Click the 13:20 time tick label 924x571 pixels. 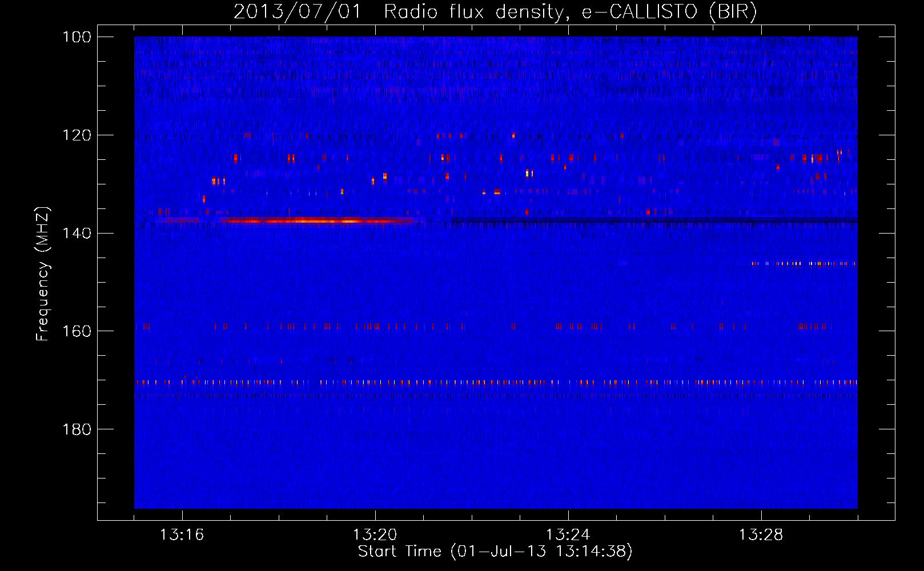pyautogui.click(x=375, y=535)
